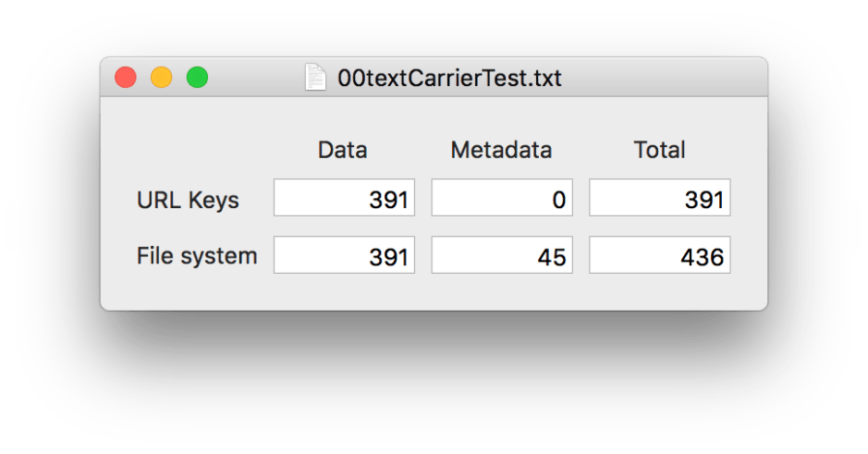The width and height of the screenshot is (868, 454).
Task: Select the URL Keys Data field
Action: pyautogui.click(x=344, y=198)
